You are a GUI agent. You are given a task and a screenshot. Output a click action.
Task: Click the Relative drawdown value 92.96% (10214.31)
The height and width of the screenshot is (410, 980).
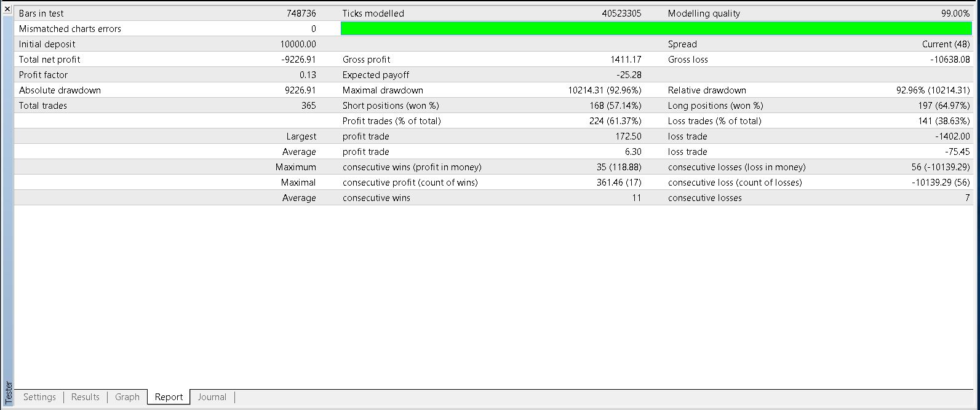[933, 90]
